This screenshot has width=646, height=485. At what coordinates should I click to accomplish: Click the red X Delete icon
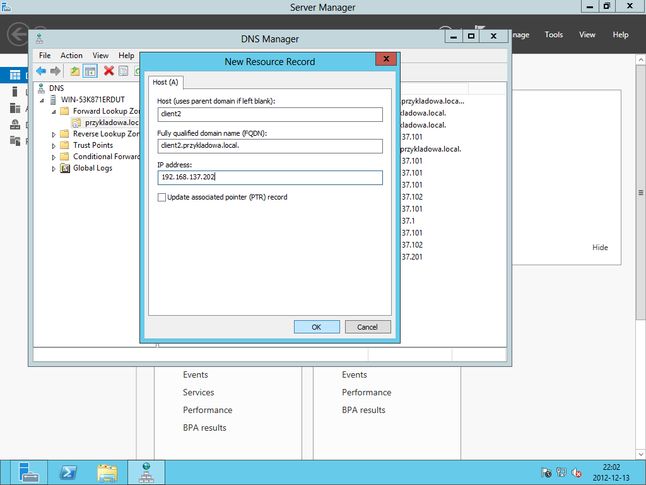tap(109, 71)
